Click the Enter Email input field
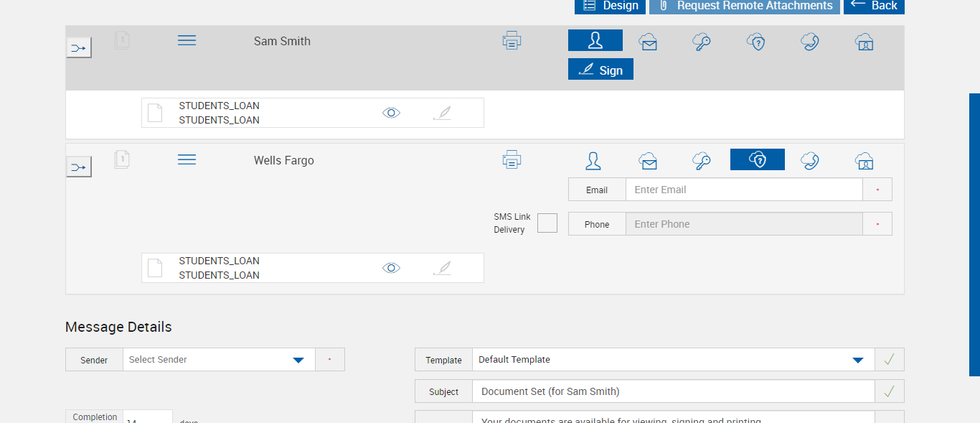The width and height of the screenshot is (980, 423). pyautogui.click(x=743, y=190)
